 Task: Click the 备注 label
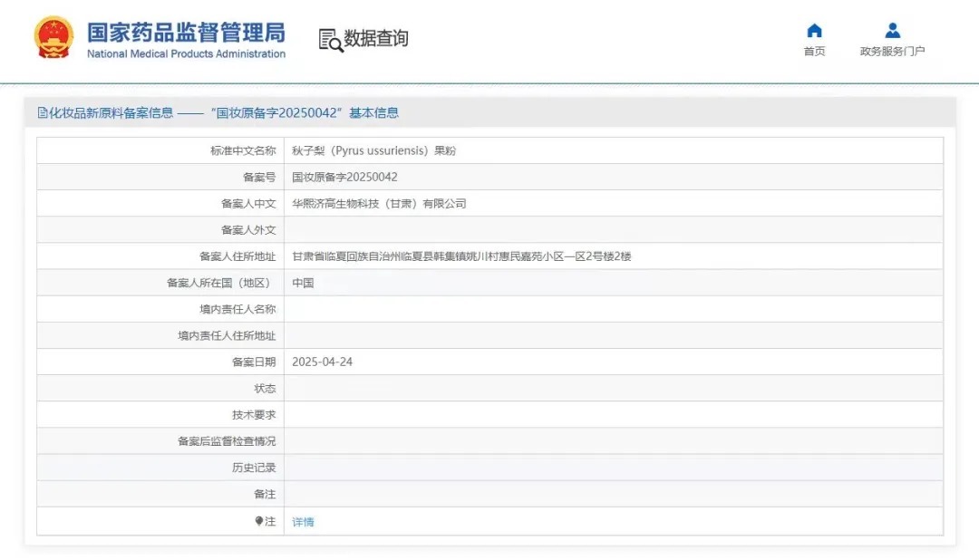(265, 495)
